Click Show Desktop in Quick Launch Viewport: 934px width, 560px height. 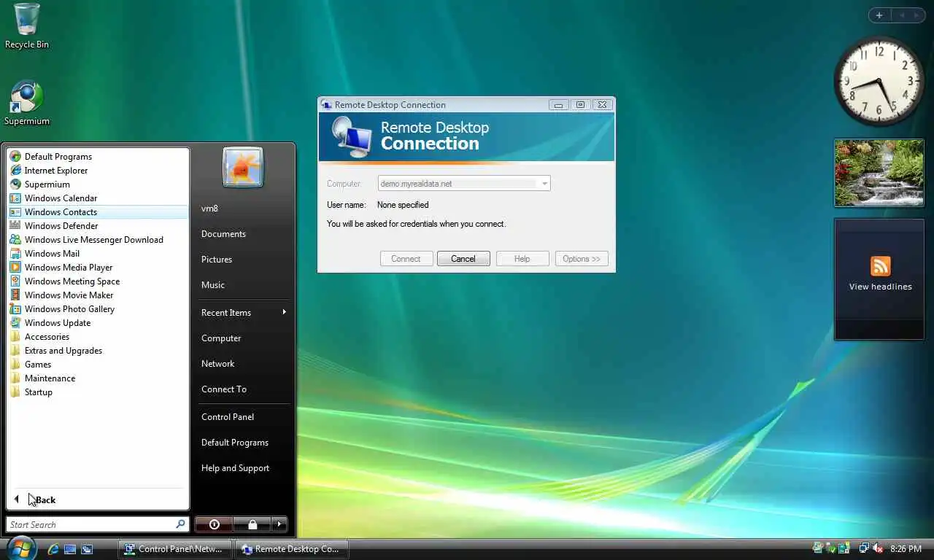(x=70, y=549)
